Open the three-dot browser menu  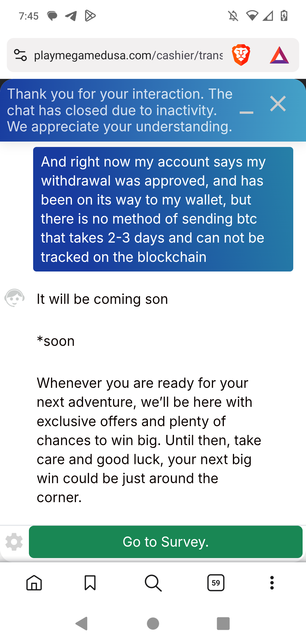[x=272, y=583]
